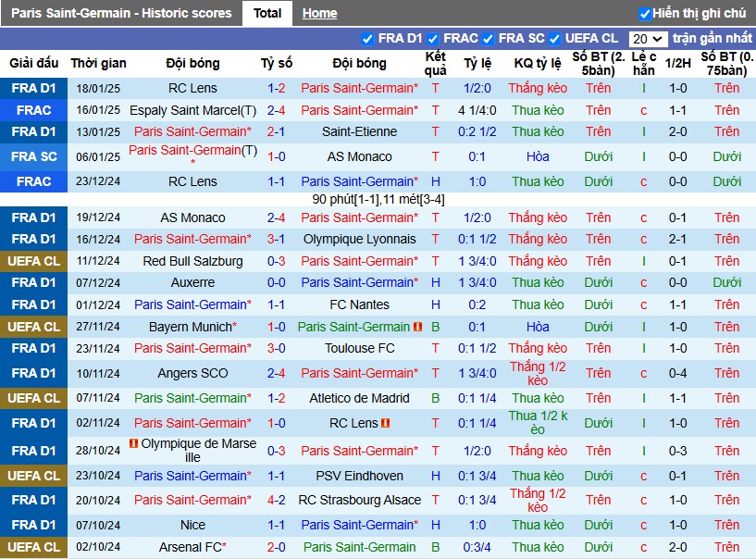This screenshot has height=559, width=756.
Task: Click the KQ tỷ lệ column header
Action: (538, 63)
